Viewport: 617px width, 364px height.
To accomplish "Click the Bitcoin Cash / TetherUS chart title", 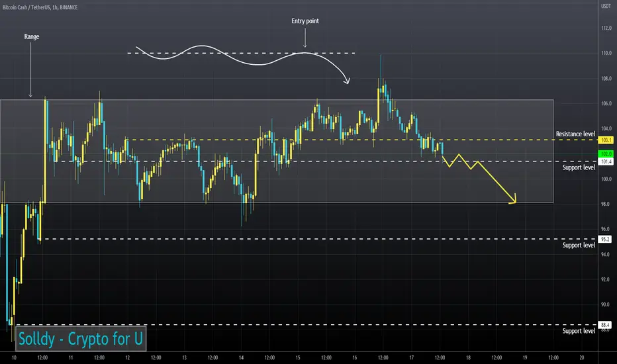I will tap(40, 7).
